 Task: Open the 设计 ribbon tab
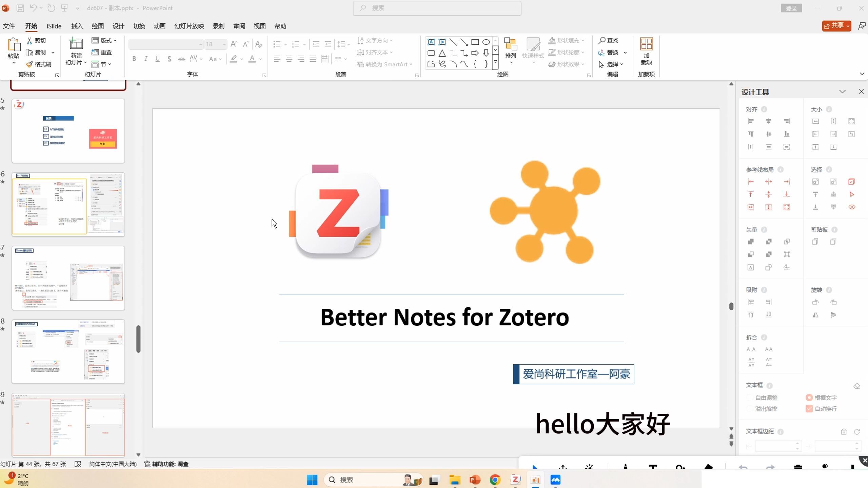(x=118, y=26)
